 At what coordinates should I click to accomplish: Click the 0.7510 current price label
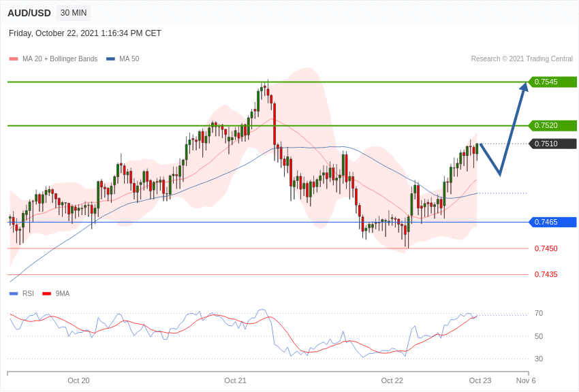click(x=553, y=144)
